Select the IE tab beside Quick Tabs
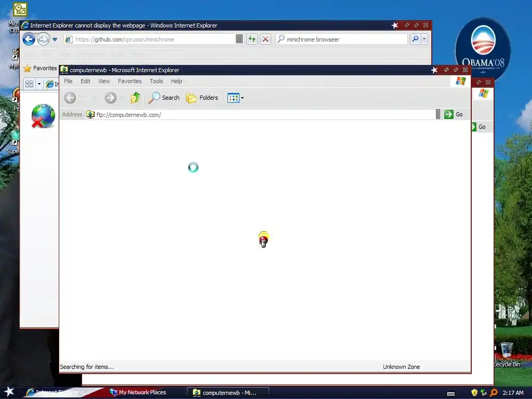The width and height of the screenshot is (532, 399). 52,84
